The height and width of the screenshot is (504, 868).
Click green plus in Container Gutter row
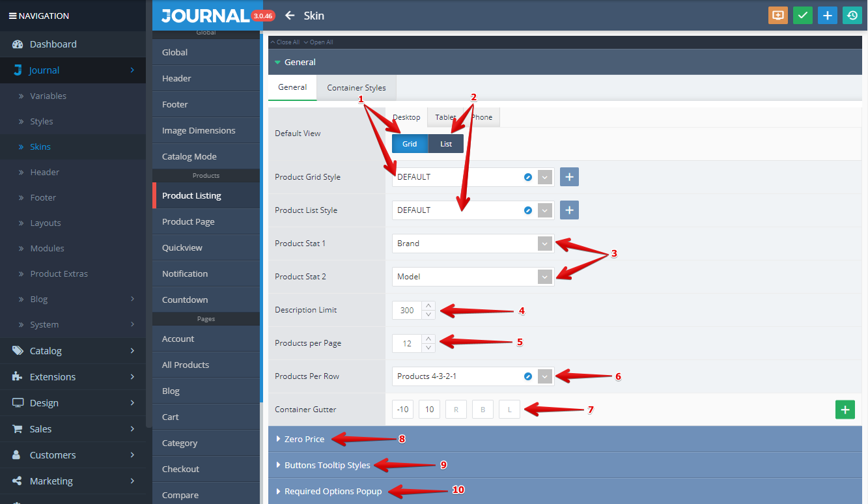click(845, 410)
